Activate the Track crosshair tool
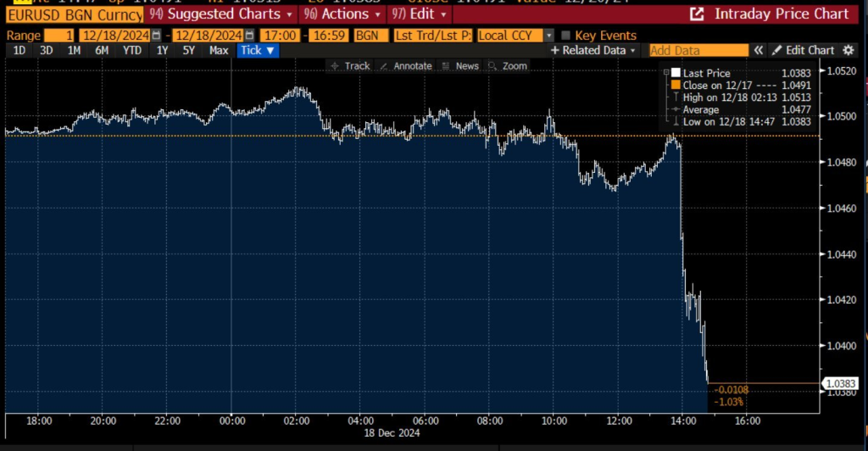The height and width of the screenshot is (451, 868). pos(349,66)
